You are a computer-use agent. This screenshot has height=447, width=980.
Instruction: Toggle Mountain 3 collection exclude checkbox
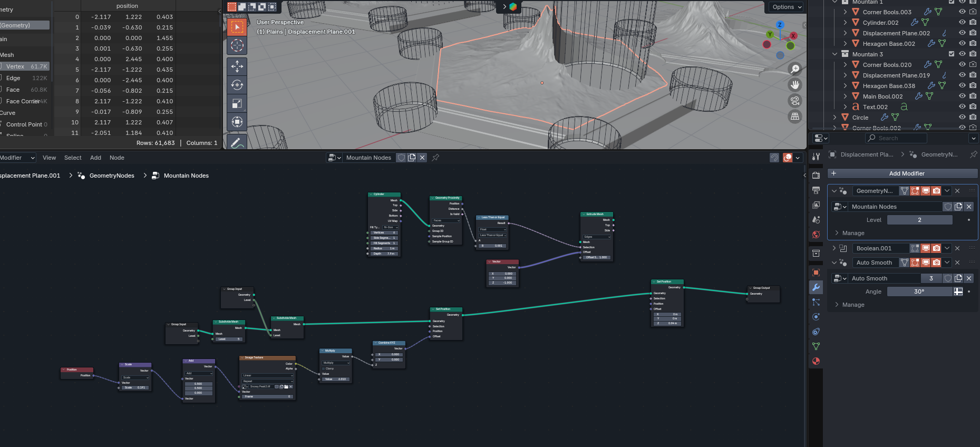[x=952, y=54]
